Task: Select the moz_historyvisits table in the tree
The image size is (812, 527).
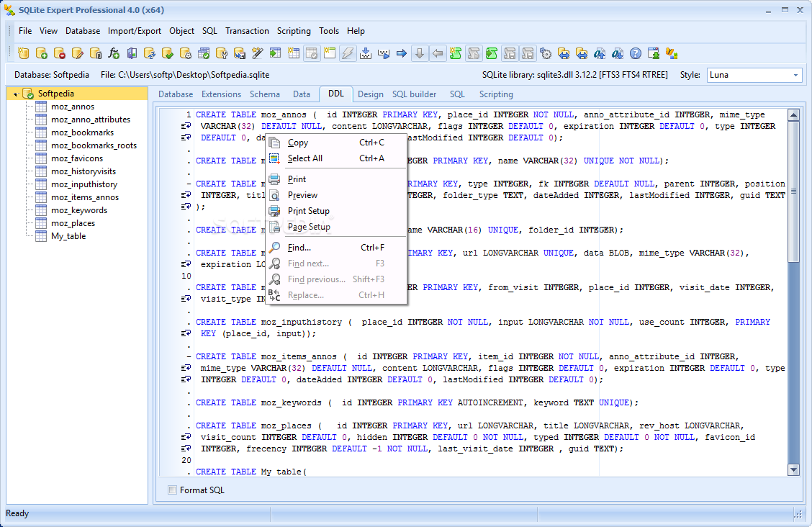Action: click(x=84, y=171)
